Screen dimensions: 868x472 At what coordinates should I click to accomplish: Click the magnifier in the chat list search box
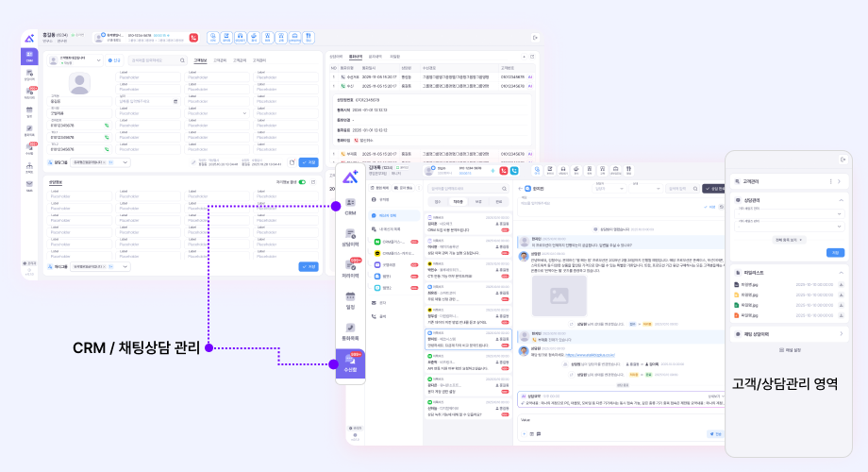coord(505,189)
